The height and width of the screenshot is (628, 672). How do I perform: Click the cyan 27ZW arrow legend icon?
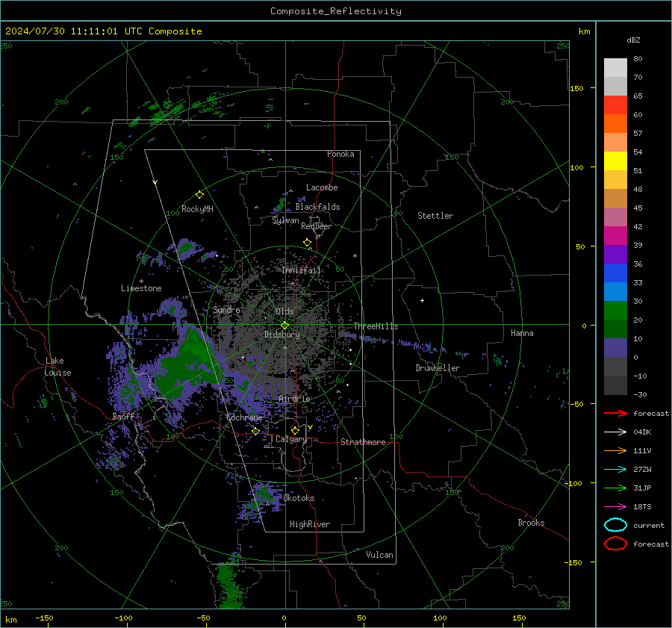coord(615,470)
